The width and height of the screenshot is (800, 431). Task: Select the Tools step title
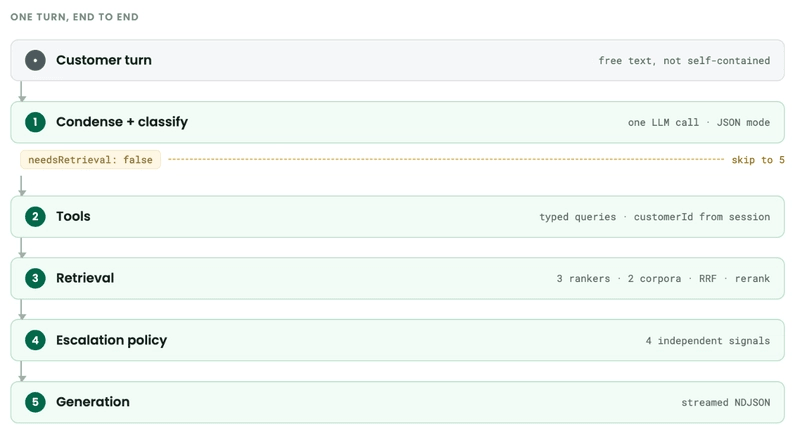pyautogui.click(x=73, y=216)
